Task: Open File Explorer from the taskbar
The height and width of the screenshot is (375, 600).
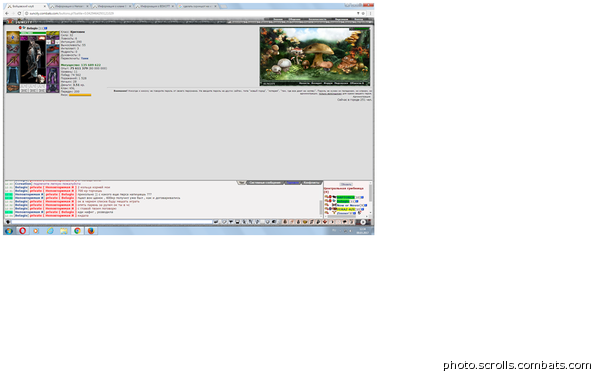Action: [x=64, y=231]
